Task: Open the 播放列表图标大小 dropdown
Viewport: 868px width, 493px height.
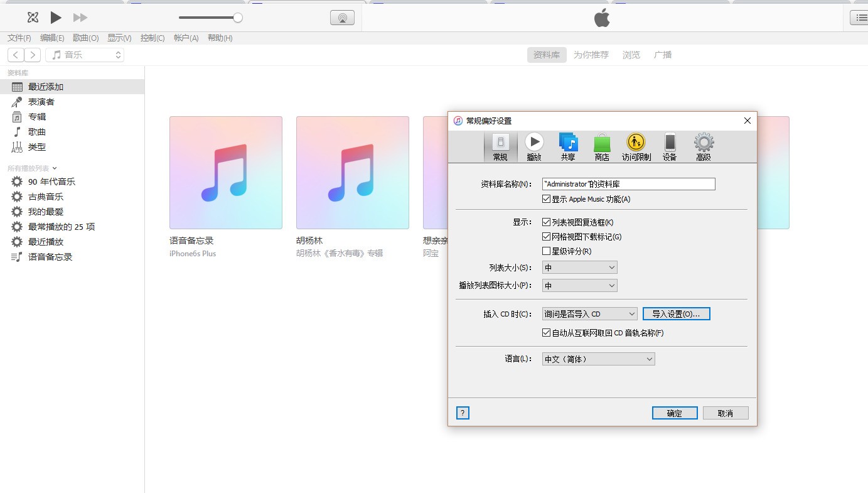Action: point(580,286)
